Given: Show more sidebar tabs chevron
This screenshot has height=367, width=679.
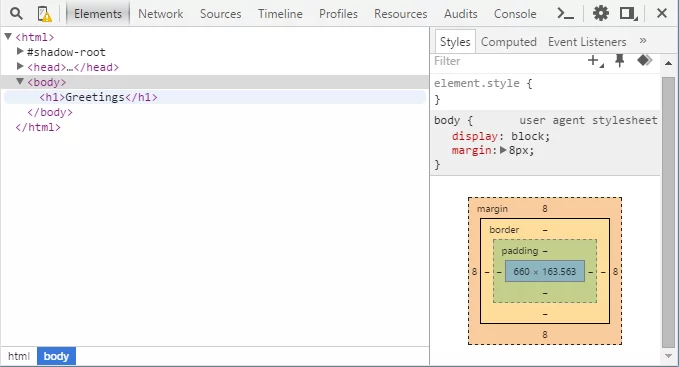Looking at the screenshot, I should click(x=643, y=41).
